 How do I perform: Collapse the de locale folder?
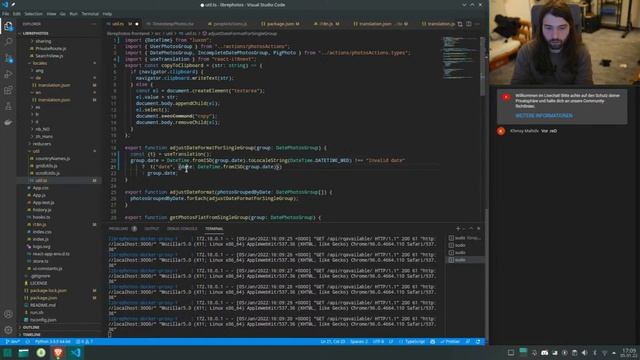point(38,78)
